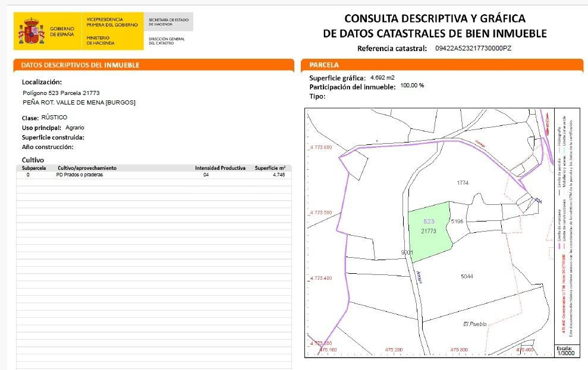This screenshot has height=370, width=588.
Task: Click the El Pueblo label on map
Action: 475,324
